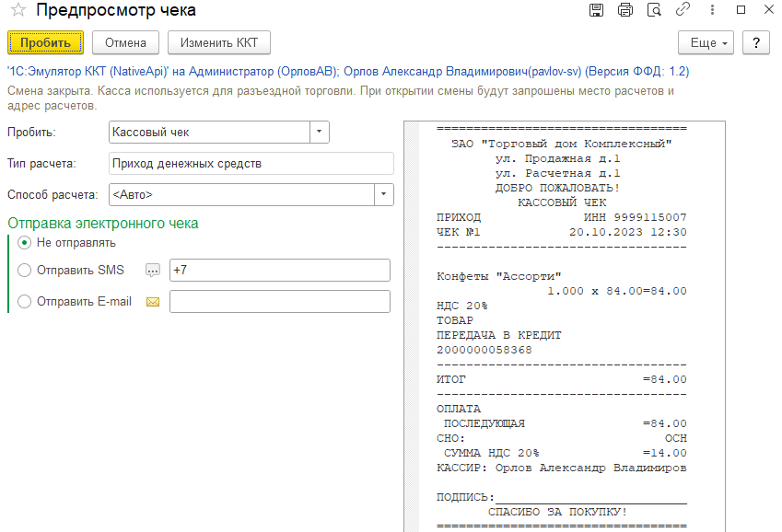
Task: Click the yellow envelope E-mail icon
Action: point(153,302)
